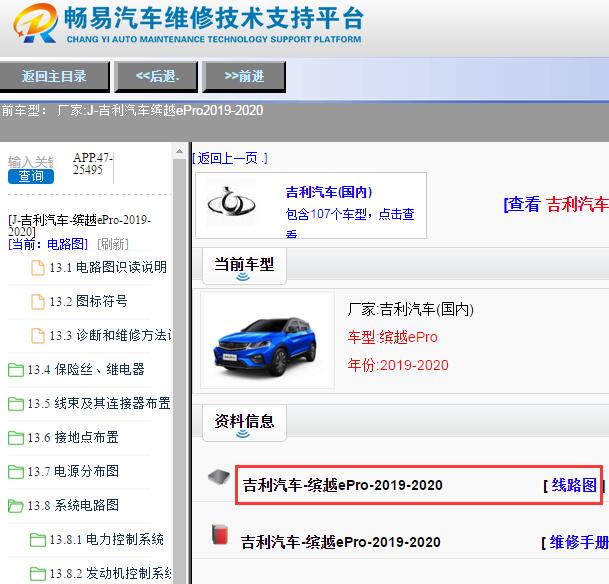Open tree item 13.8.1 电力控制系统
Image resolution: width=609 pixels, height=584 pixels.
point(106,540)
